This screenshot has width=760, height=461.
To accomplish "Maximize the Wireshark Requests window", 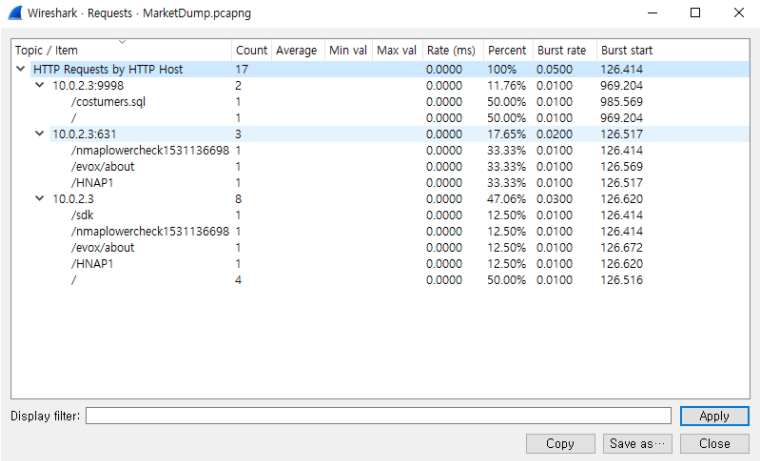I will [x=695, y=13].
